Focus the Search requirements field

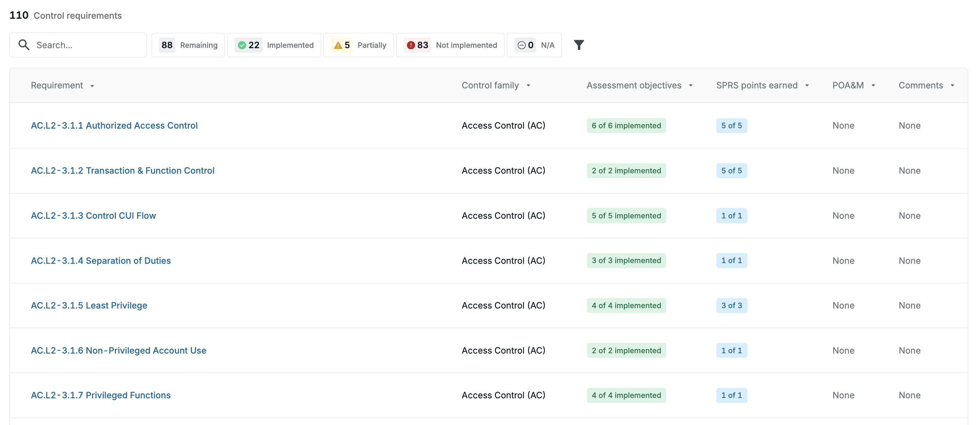click(78, 45)
